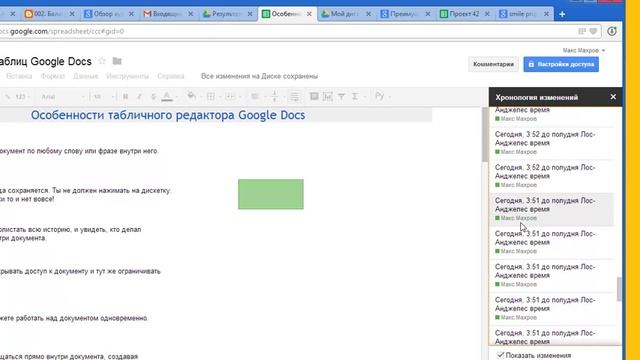Toggle italic formatting in the toolbar
This screenshot has height=360, width=640.
pos(139,97)
